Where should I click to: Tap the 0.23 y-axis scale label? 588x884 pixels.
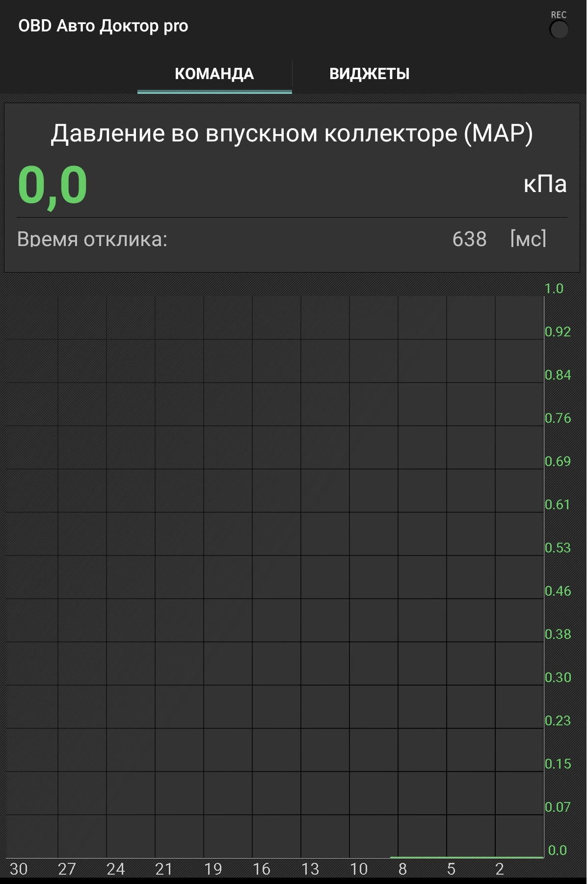[x=558, y=721]
